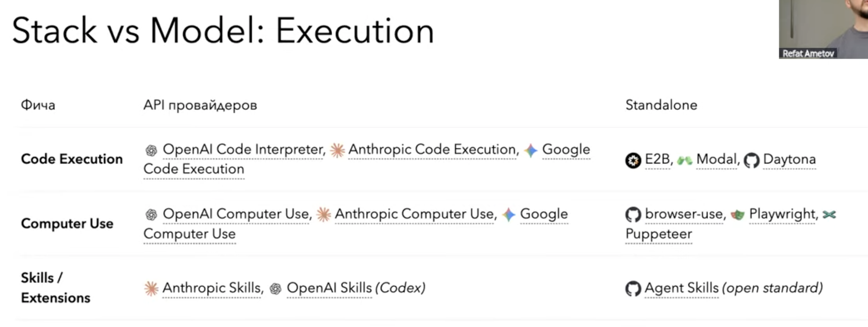Click the E2B logo icon
Viewport: 868px width, 327px height.
pyautogui.click(x=633, y=160)
